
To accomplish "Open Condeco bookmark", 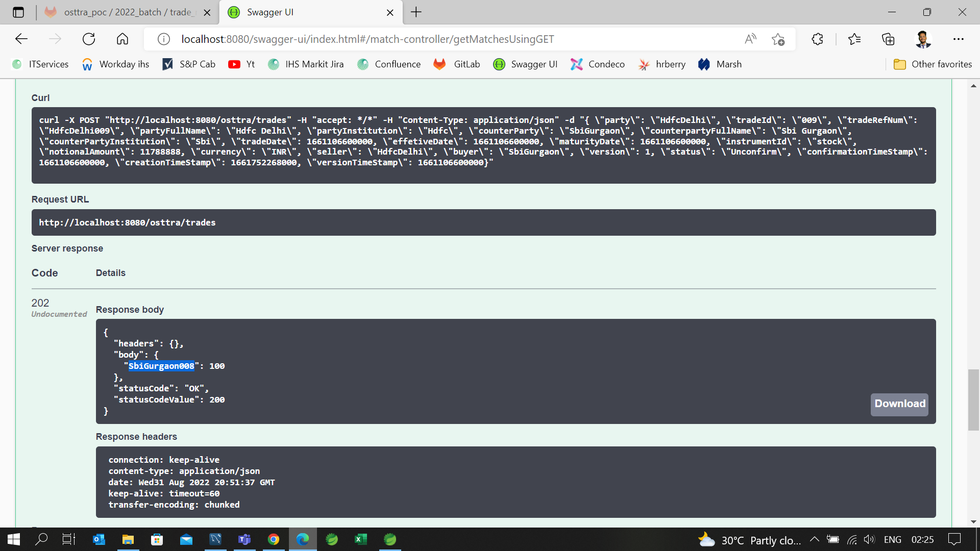I will (x=598, y=64).
